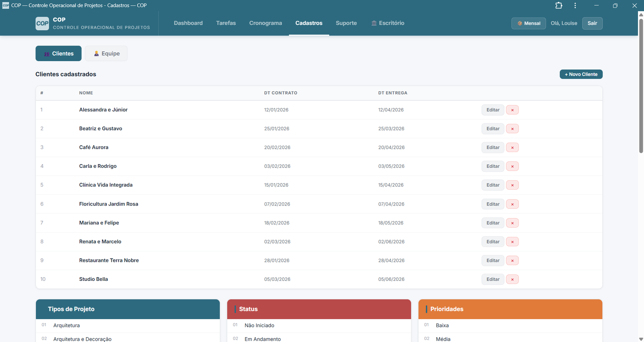
Task: Open the Tarefas tab
Action: [226, 23]
